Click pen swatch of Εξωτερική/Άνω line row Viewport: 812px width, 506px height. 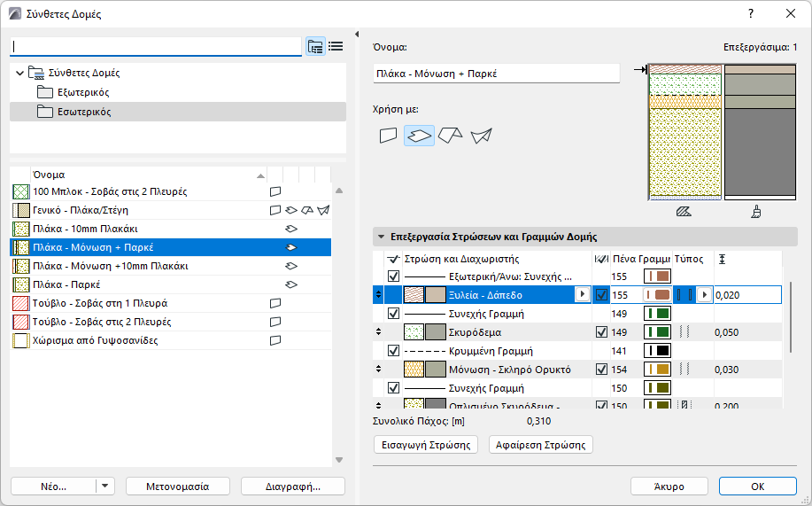[658, 276]
